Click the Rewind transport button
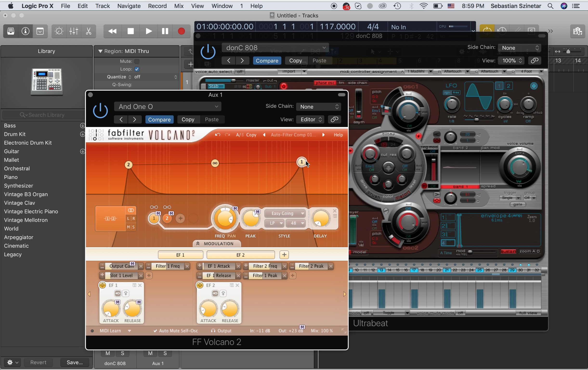This screenshot has height=370, width=588. pyautogui.click(x=112, y=31)
